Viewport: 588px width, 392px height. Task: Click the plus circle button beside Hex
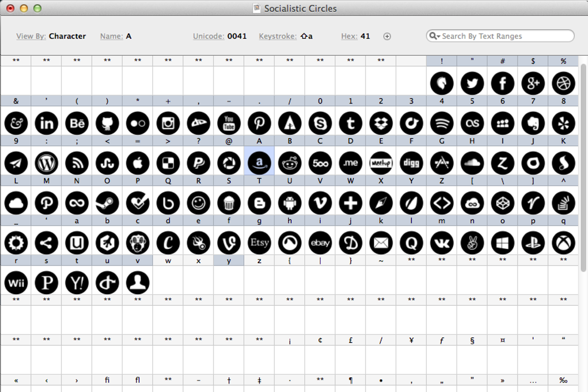point(387,36)
